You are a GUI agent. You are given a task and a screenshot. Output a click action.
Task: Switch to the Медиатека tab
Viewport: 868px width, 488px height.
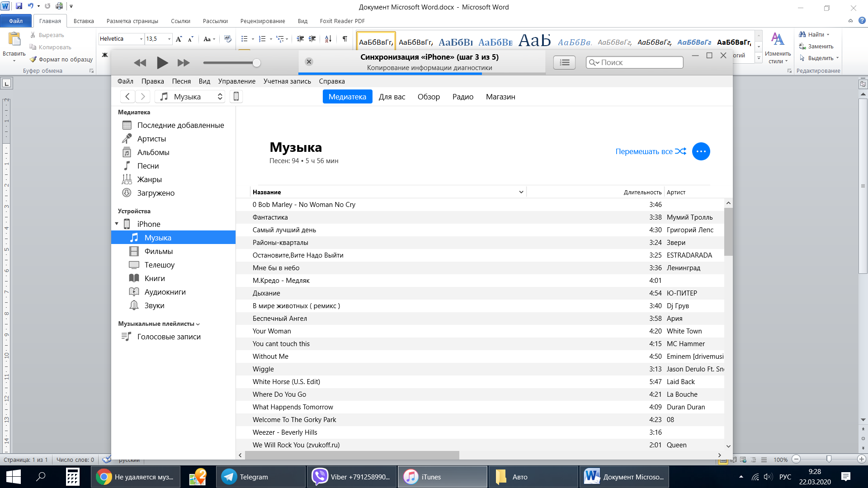tap(347, 97)
